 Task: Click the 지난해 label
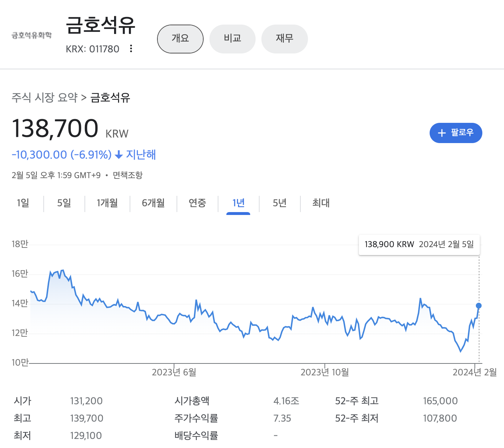[x=141, y=155]
